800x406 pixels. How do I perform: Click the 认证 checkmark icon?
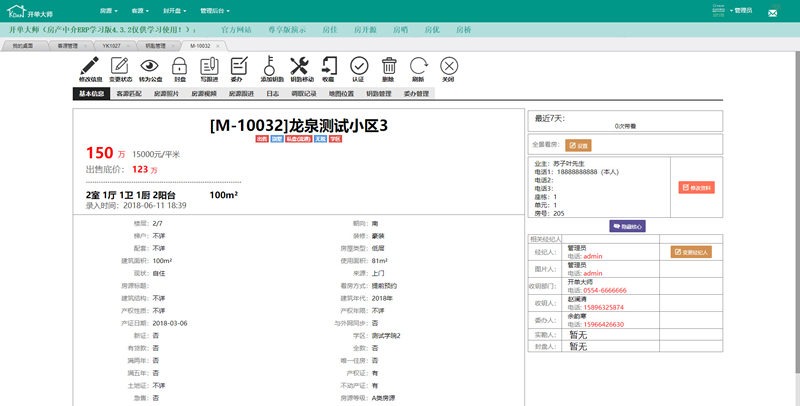coord(358,65)
